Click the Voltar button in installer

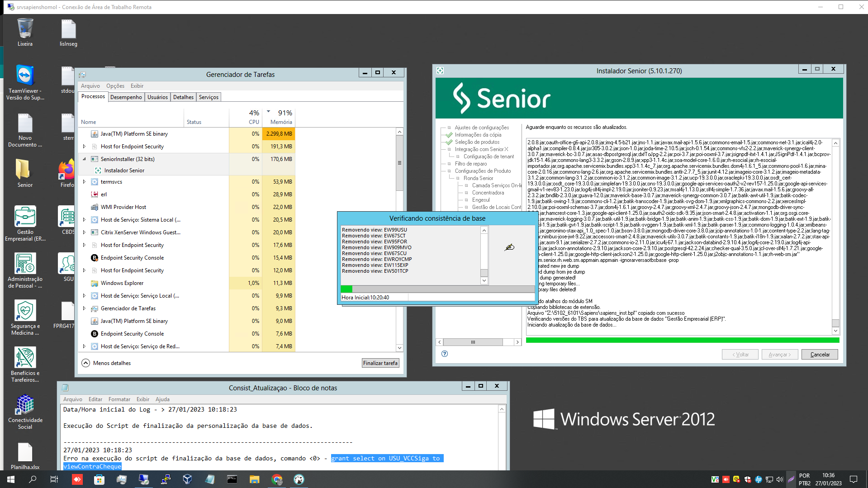click(740, 355)
